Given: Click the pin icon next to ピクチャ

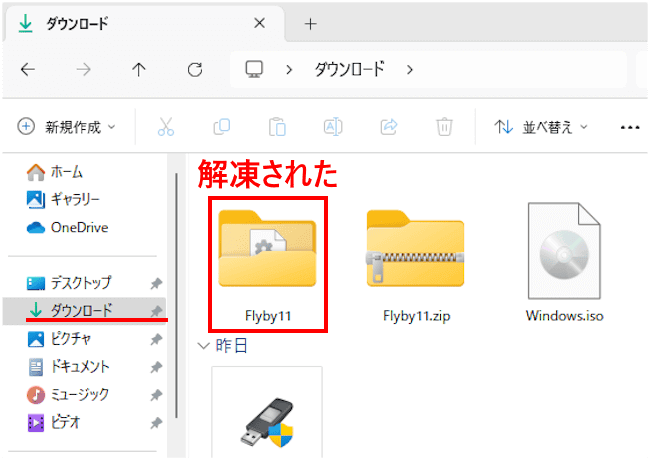Looking at the screenshot, I should pyautogui.click(x=156, y=339).
